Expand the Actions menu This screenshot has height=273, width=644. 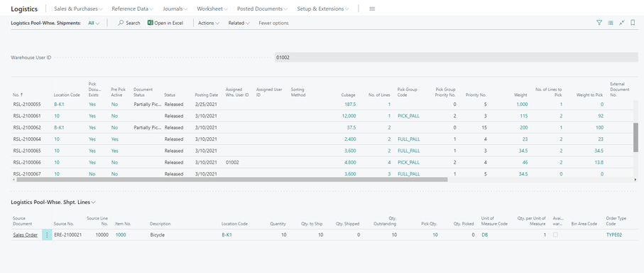[x=209, y=23]
